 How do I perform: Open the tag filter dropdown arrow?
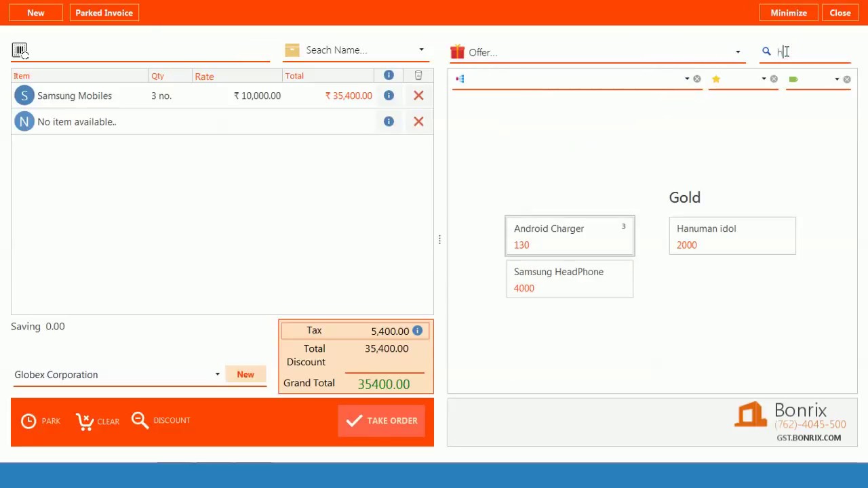[837, 79]
